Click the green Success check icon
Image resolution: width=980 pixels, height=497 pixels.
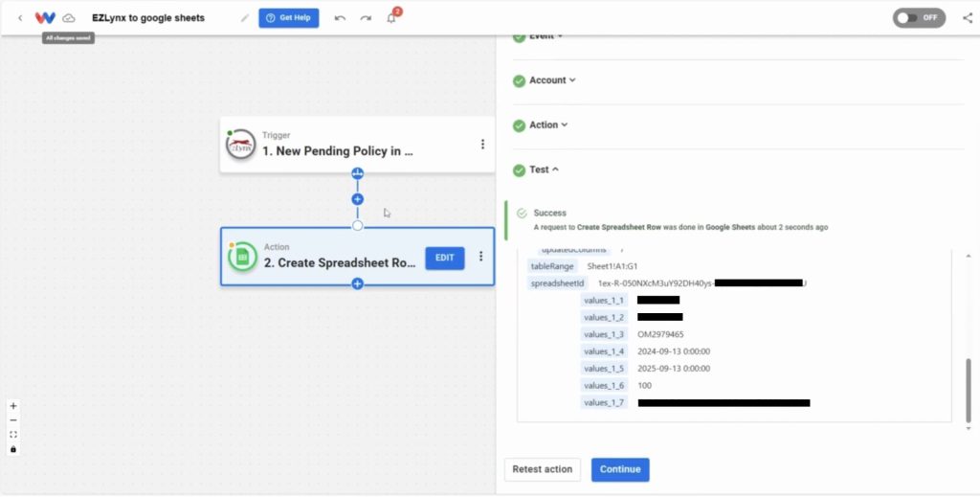tap(522, 214)
